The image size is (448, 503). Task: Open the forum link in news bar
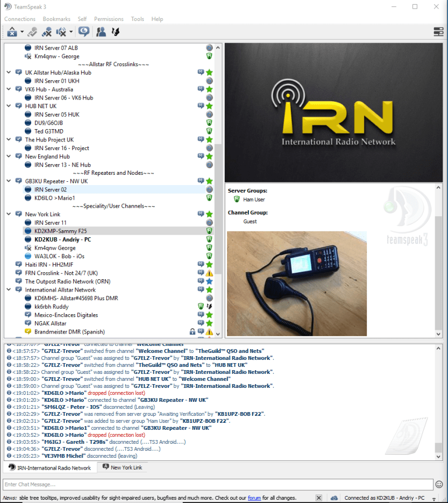(254, 498)
